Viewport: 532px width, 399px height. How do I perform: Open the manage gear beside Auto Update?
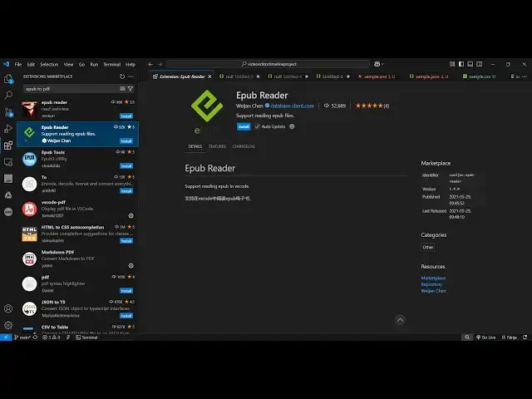[292, 126]
